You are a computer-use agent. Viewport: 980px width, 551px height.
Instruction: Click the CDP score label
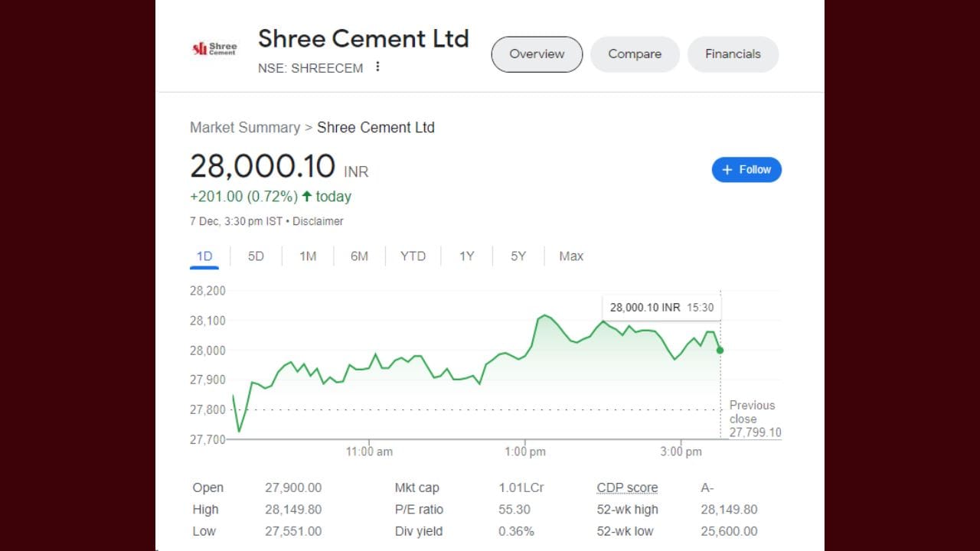click(627, 487)
